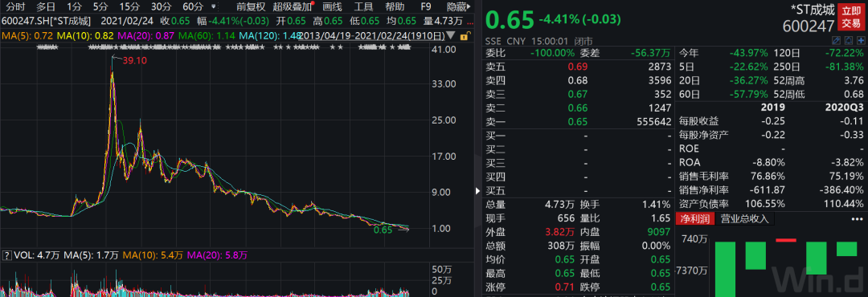
Task: Select the 营业总收入 tab
Action: pyautogui.click(x=744, y=218)
